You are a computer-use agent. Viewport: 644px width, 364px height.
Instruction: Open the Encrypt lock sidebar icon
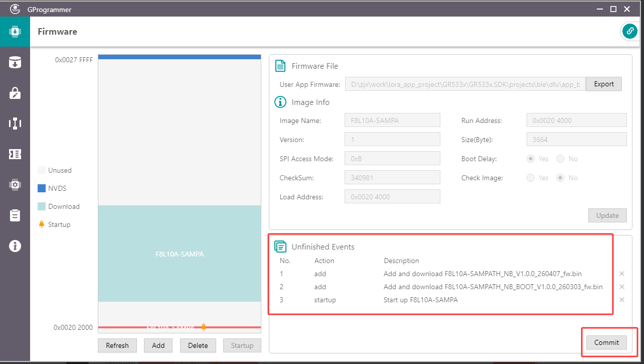point(15,93)
